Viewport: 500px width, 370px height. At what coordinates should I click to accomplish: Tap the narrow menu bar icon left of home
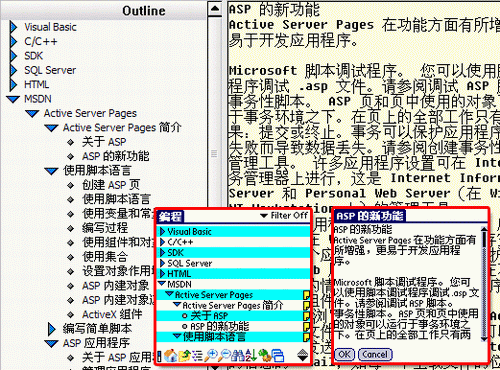159,356
